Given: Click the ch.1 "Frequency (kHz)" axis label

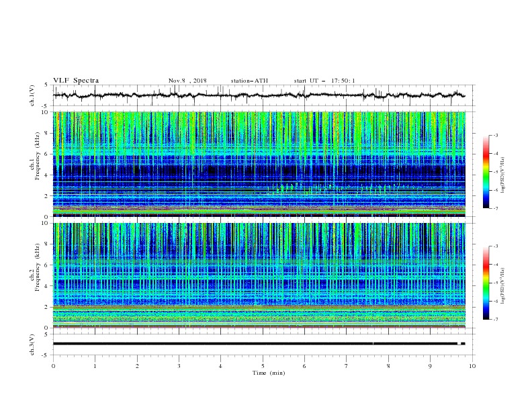Looking at the screenshot, I should [38, 154].
